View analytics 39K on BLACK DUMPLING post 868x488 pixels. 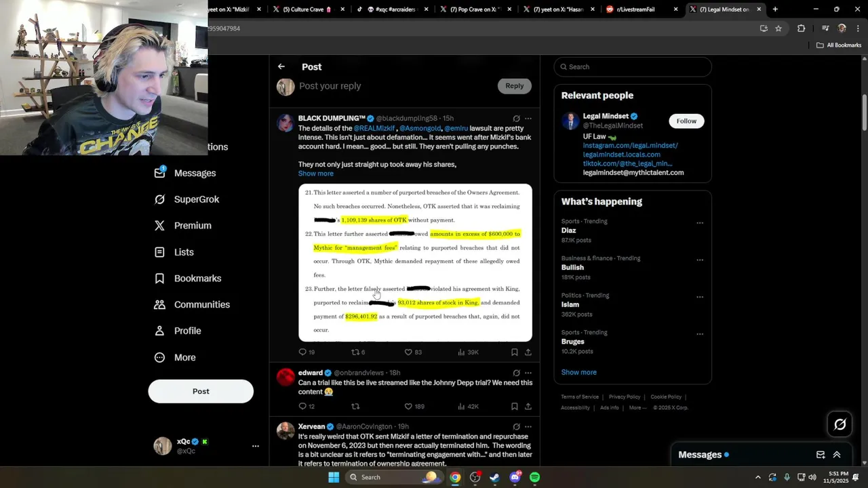(x=468, y=352)
